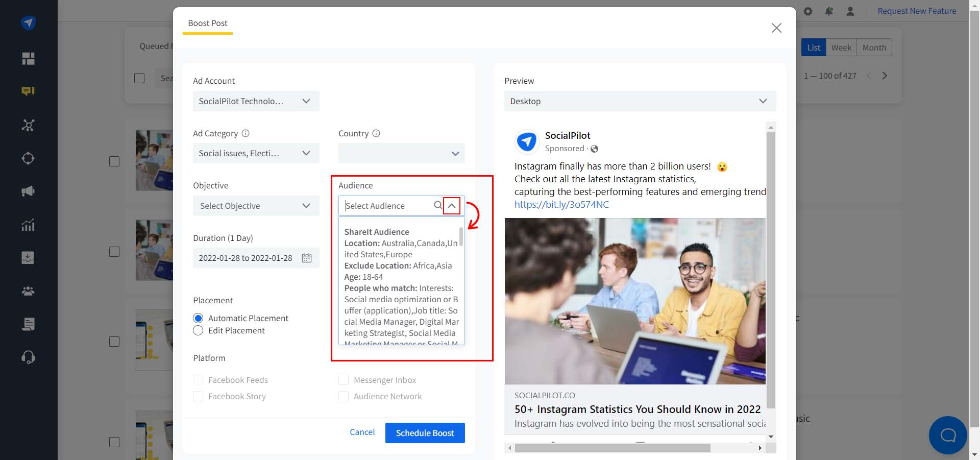Switch to the Boost Post tab

[x=208, y=23]
